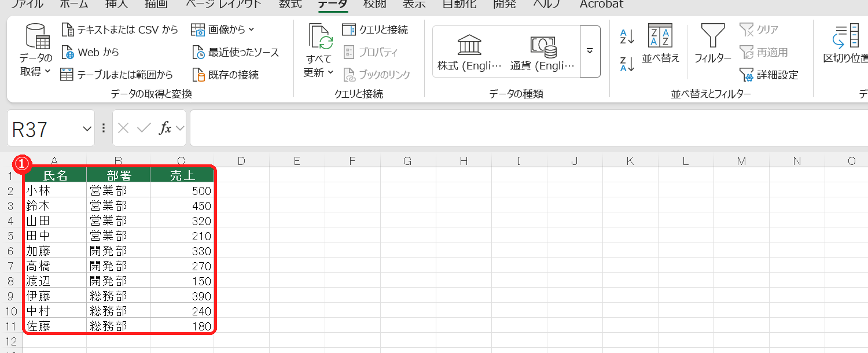Toggle the フィルター (Filter) button

click(x=712, y=44)
